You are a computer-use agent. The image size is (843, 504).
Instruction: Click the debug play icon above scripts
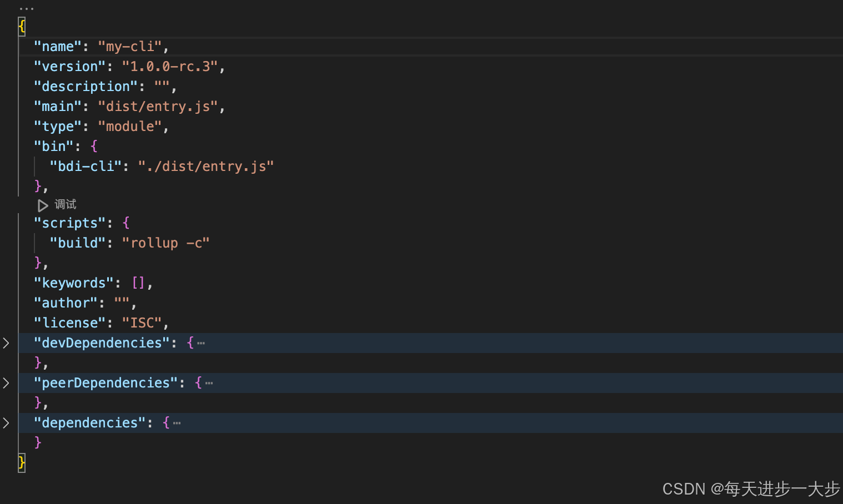coord(43,205)
